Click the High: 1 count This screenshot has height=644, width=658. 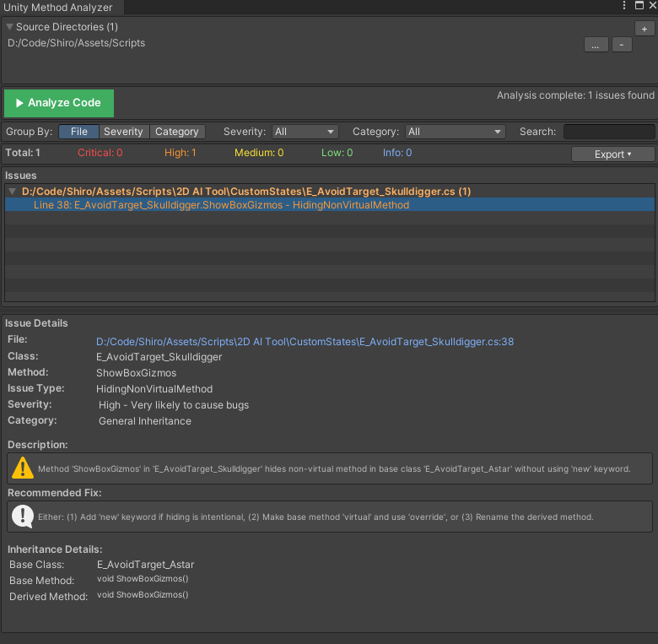click(180, 153)
